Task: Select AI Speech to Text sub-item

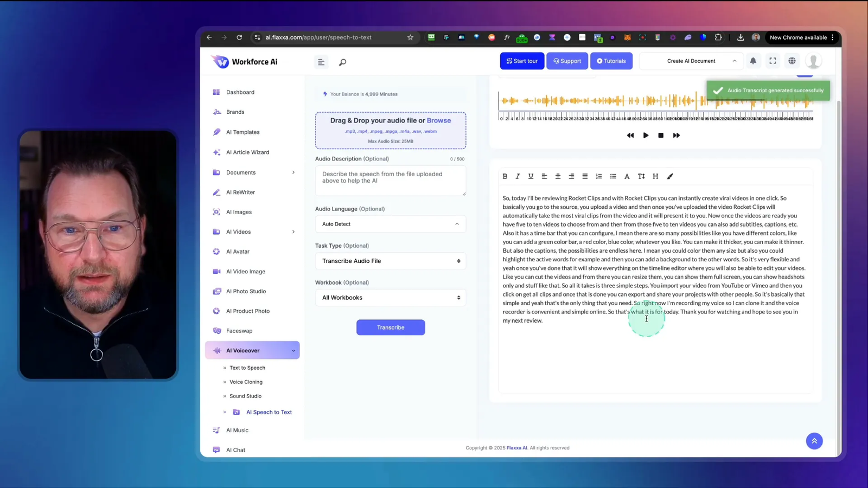Action: coord(269,412)
